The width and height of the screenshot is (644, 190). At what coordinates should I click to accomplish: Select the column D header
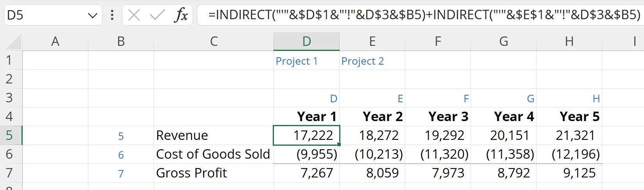point(306,41)
